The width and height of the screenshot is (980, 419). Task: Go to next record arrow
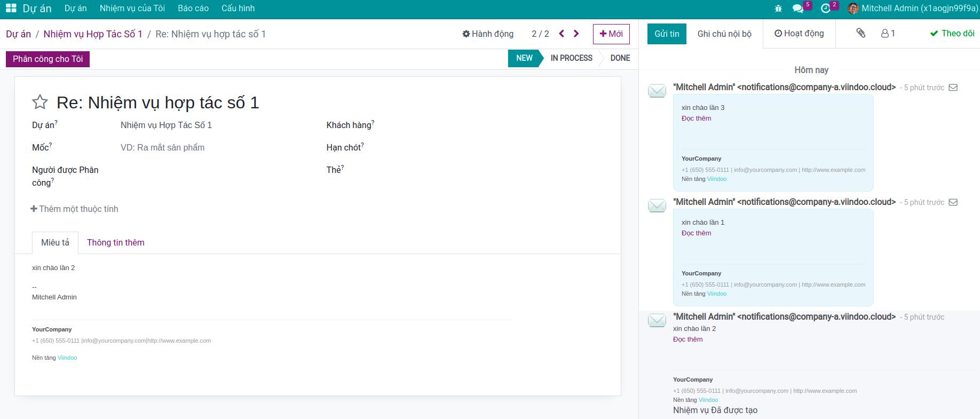[x=576, y=34]
